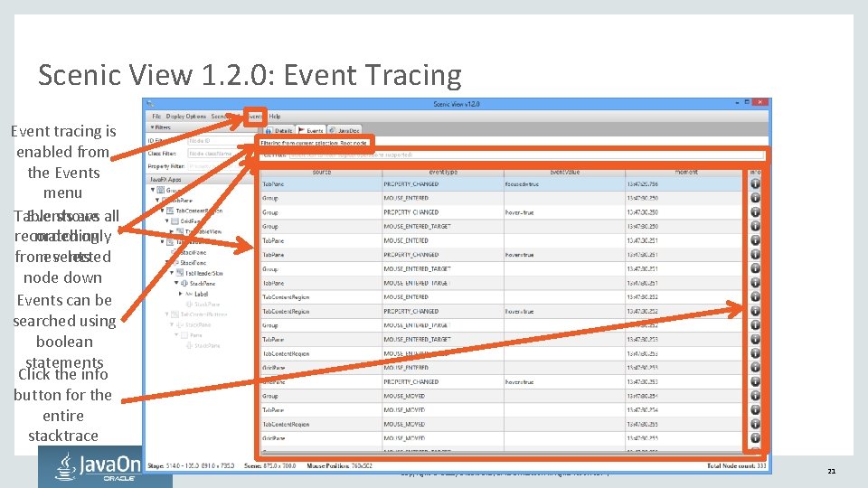Show info for TabPane MOUSE_ENTERED row

coord(755,240)
